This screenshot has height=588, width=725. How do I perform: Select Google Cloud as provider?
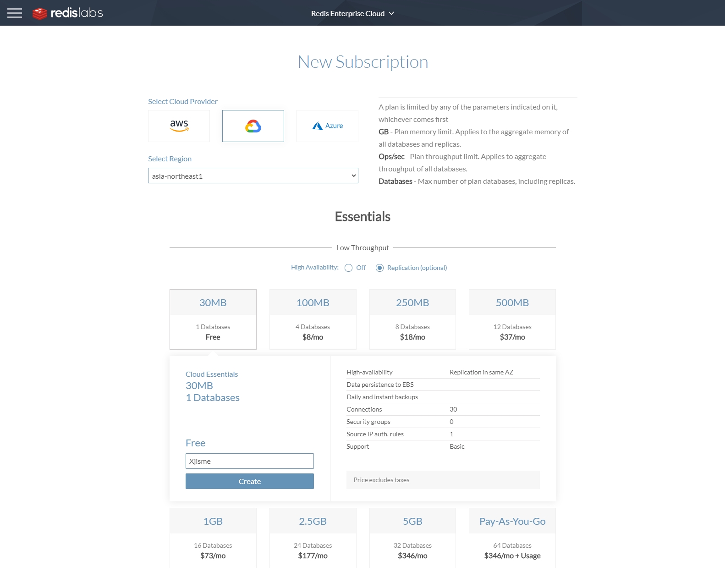click(253, 126)
